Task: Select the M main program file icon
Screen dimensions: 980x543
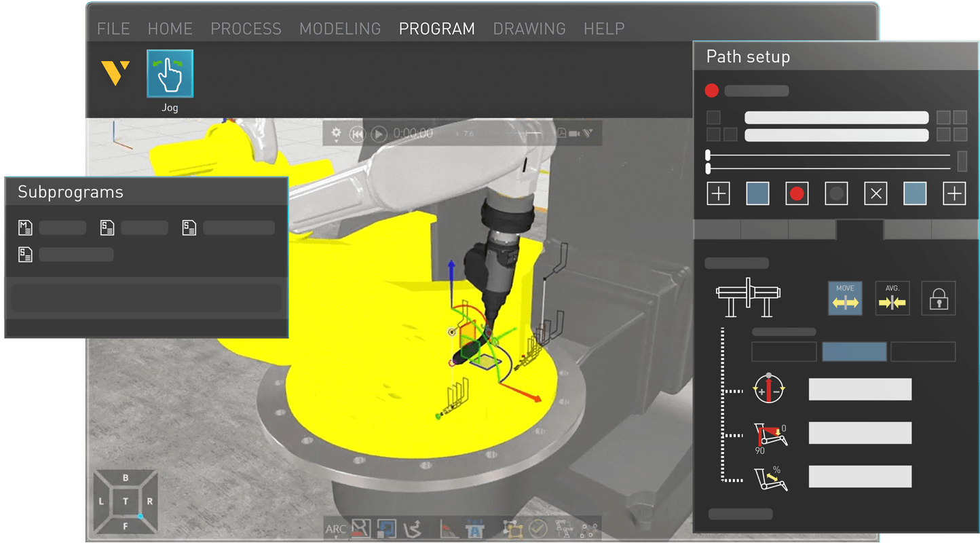Action: (25, 227)
